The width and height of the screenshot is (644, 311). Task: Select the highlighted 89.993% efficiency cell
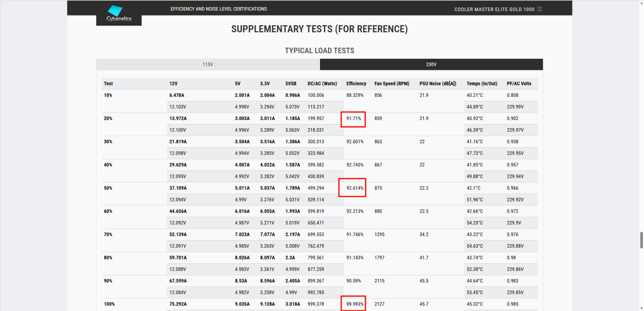coord(355,304)
